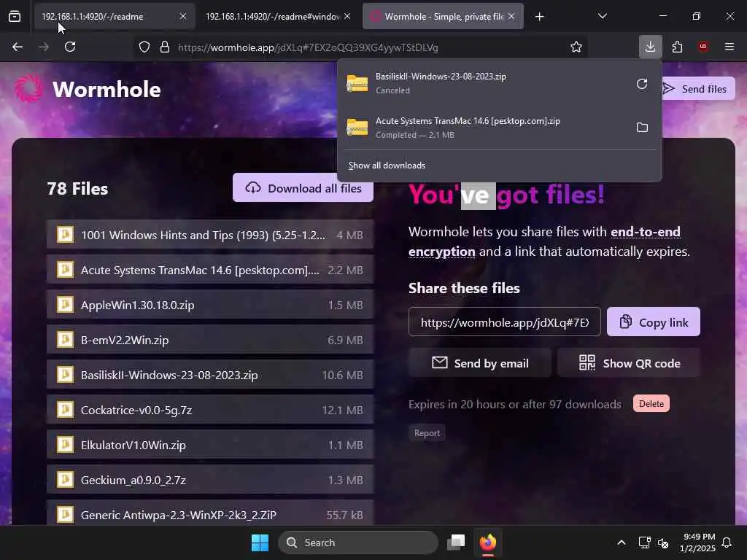The height and width of the screenshot is (560, 747).
Task: Open Firefox application hamburger menu
Action: click(x=729, y=47)
